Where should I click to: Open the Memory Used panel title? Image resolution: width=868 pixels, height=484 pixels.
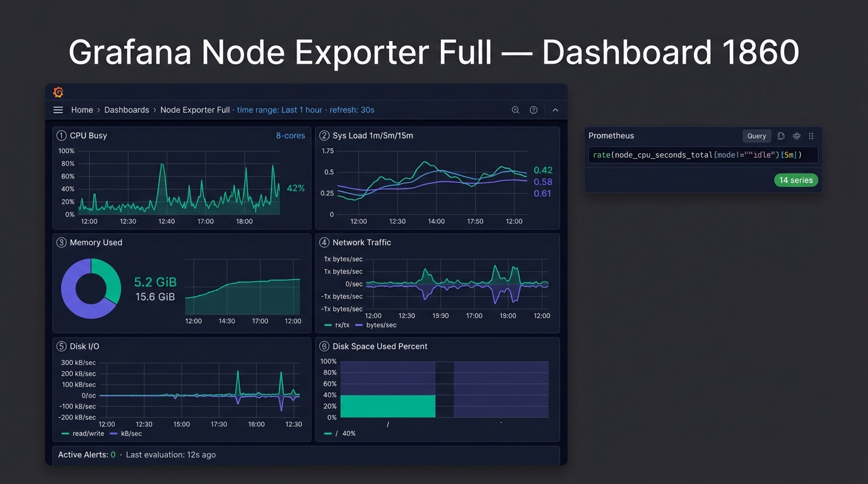96,243
